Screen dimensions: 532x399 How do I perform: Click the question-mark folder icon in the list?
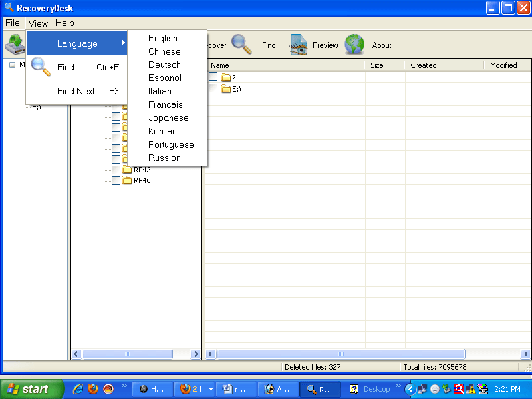pos(224,77)
